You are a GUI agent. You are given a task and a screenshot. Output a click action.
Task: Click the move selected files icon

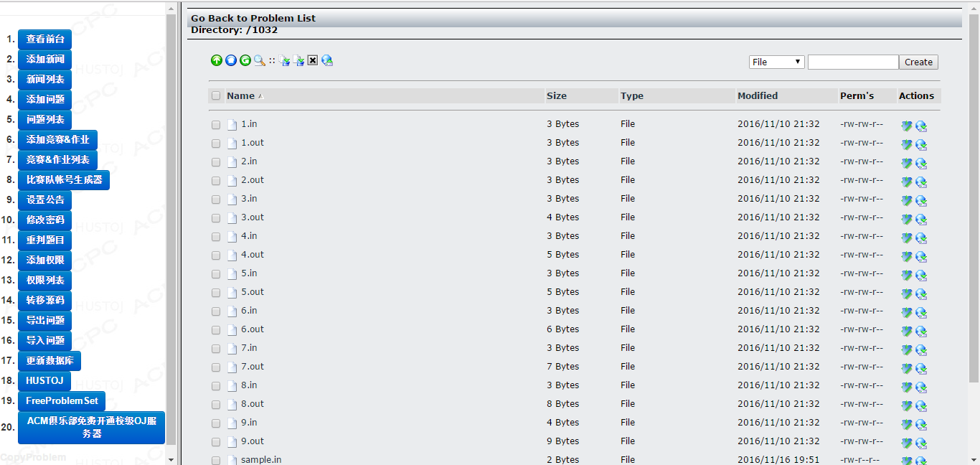[x=298, y=61]
